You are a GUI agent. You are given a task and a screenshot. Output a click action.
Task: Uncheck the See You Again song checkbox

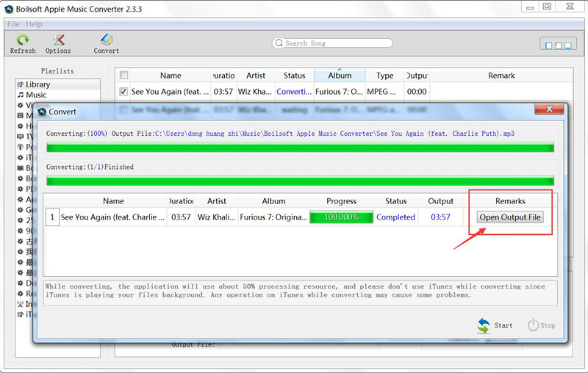(123, 91)
